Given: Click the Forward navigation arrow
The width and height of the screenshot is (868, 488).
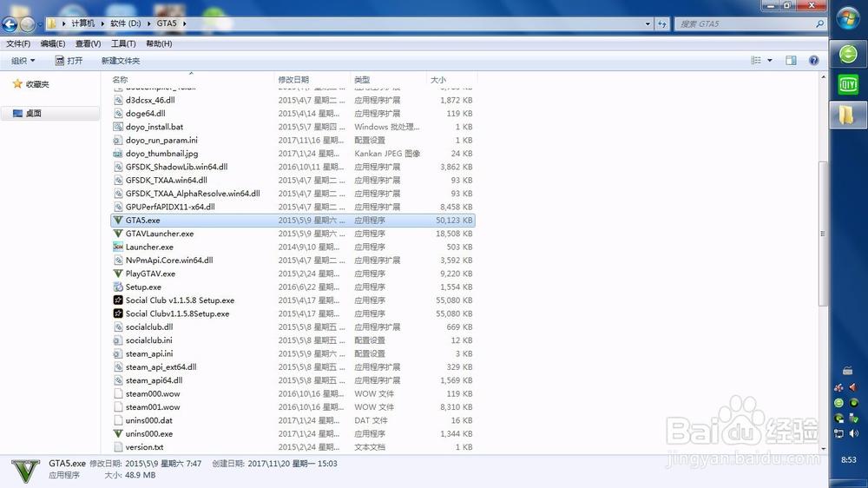Looking at the screenshot, I should (27, 23).
